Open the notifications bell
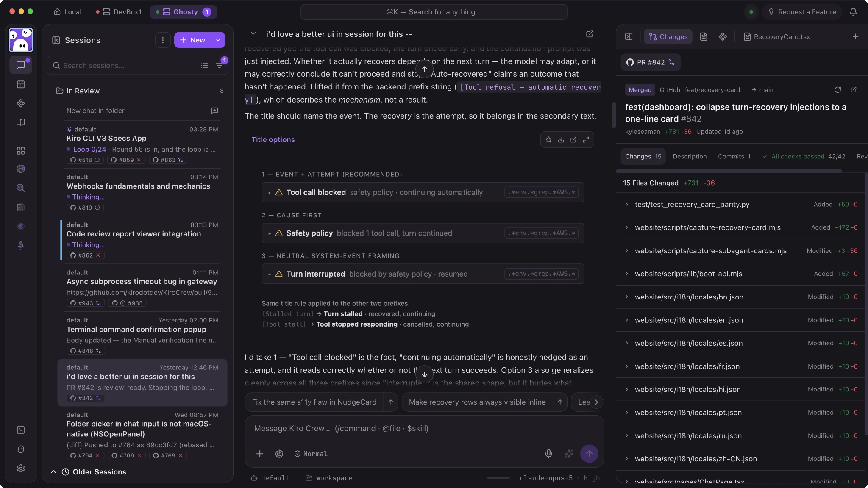 coord(853,12)
